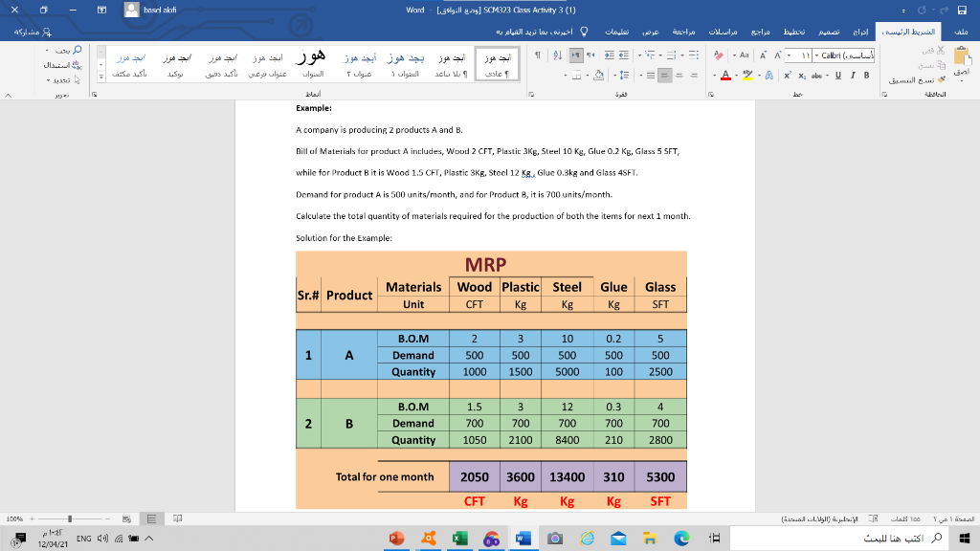Apply yellow text highlight color
Screen dimensions: 980x551
point(747,76)
